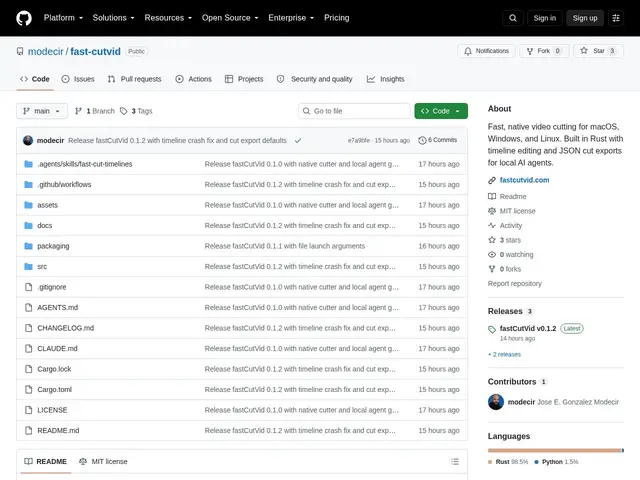Viewport: 640px width, 480px height.
Task: Open the 6 Commits history
Action: pyautogui.click(x=438, y=140)
